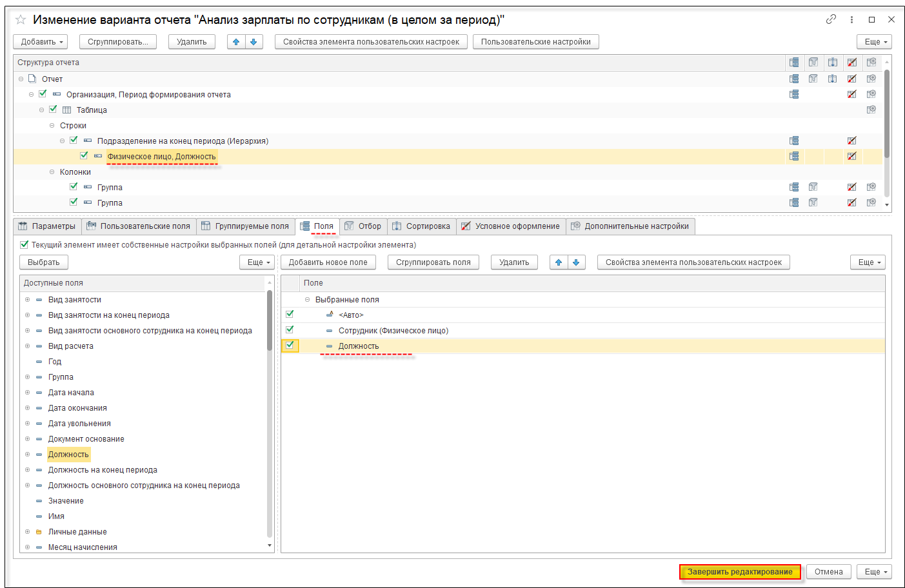Click the selected fields column header icon
905x588 pixels.
point(794,63)
